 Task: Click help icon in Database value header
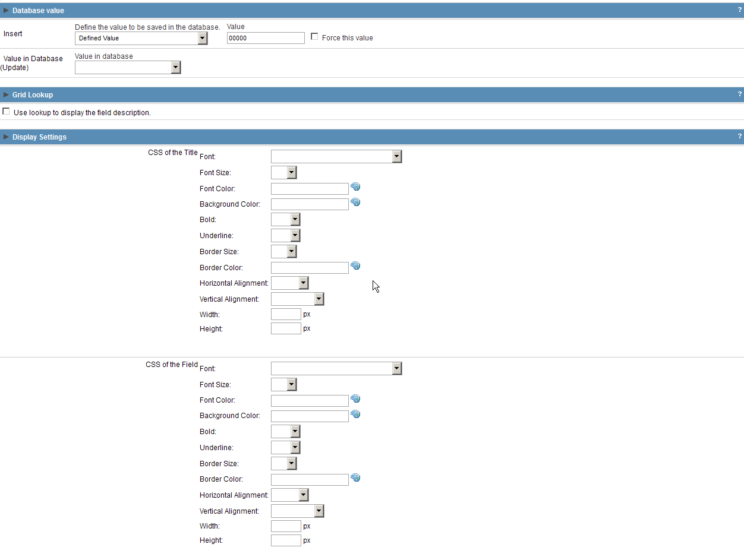point(739,10)
